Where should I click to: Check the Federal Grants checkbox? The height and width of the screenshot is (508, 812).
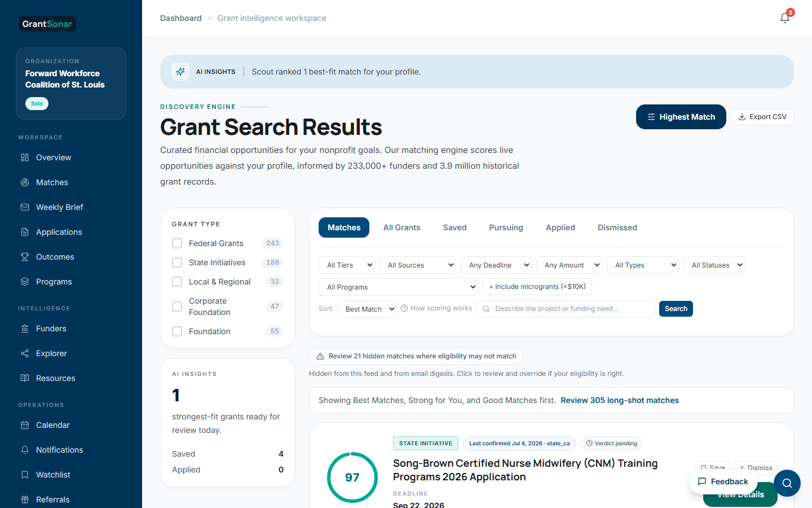[177, 243]
